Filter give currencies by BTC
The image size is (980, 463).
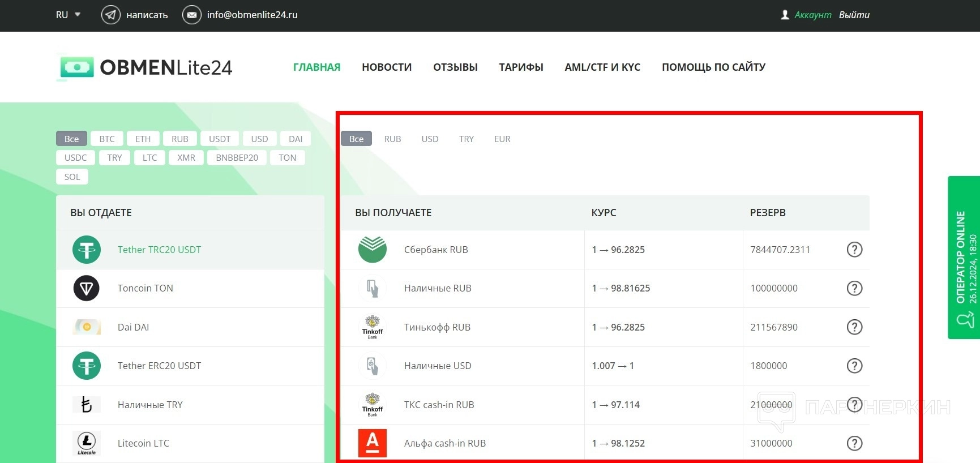[107, 139]
